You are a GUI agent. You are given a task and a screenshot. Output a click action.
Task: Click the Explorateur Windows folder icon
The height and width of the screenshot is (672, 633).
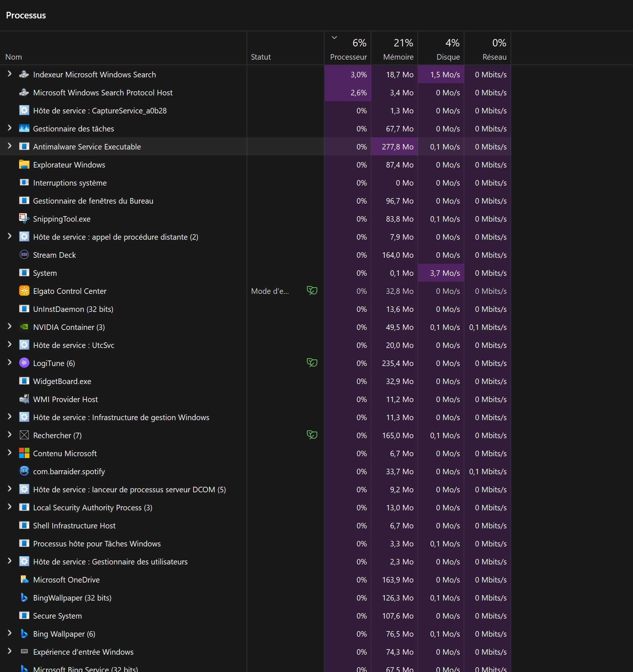24,165
